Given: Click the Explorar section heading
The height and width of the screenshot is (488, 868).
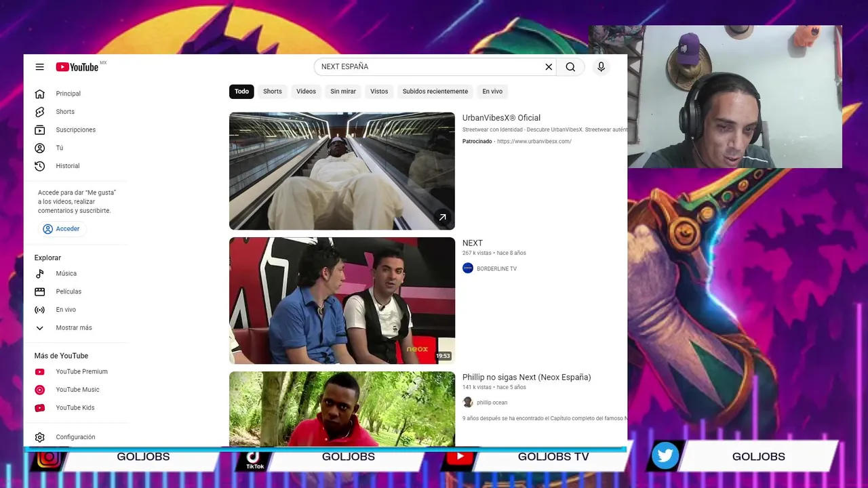Looking at the screenshot, I should click(x=47, y=258).
